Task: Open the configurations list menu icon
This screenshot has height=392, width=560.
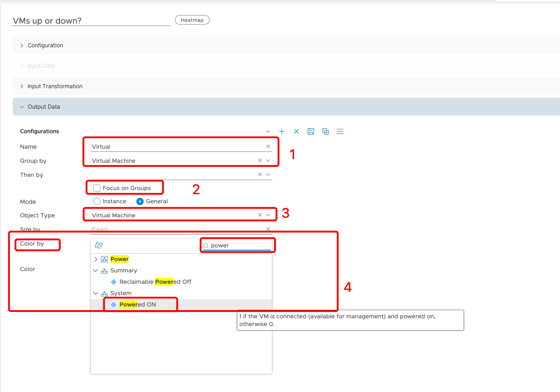Action: pos(340,131)
